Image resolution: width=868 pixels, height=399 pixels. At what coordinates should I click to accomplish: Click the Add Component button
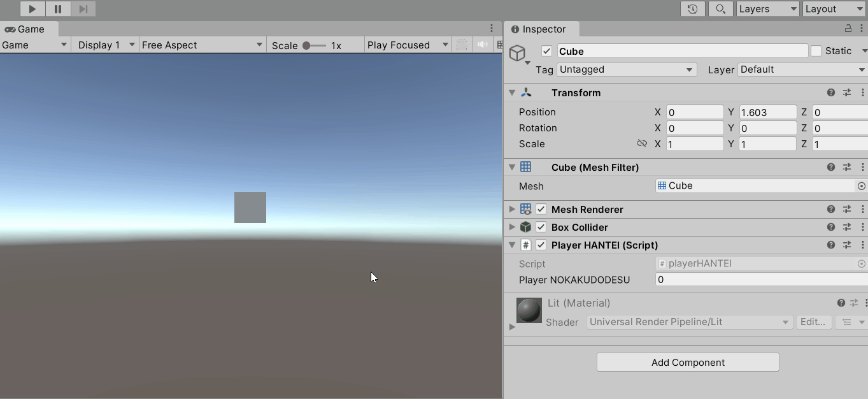[x=687, y=362]
